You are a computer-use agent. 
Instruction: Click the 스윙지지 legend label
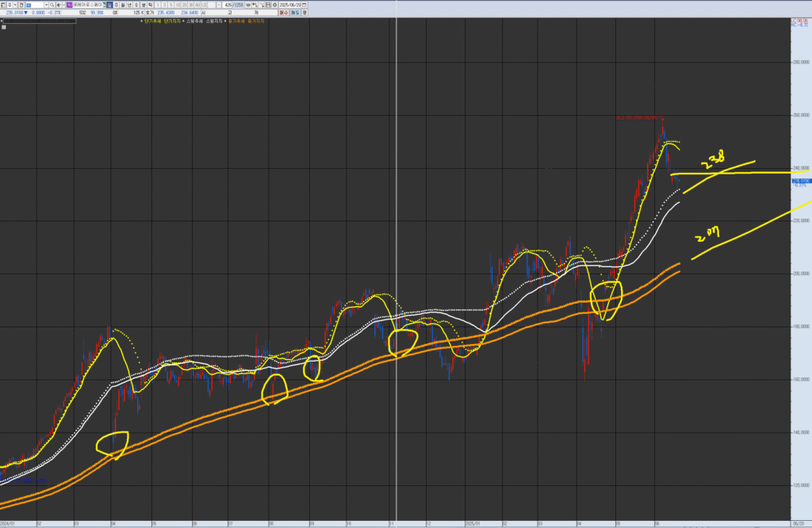tap(214, 21)
